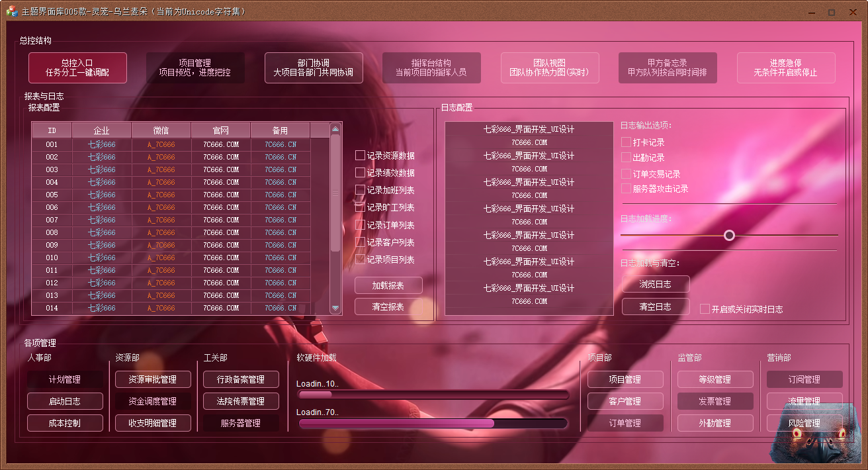Screen dimensions: 868x470
Task: Click the report table's scroll-down arrow
Action: click(335, 308)
